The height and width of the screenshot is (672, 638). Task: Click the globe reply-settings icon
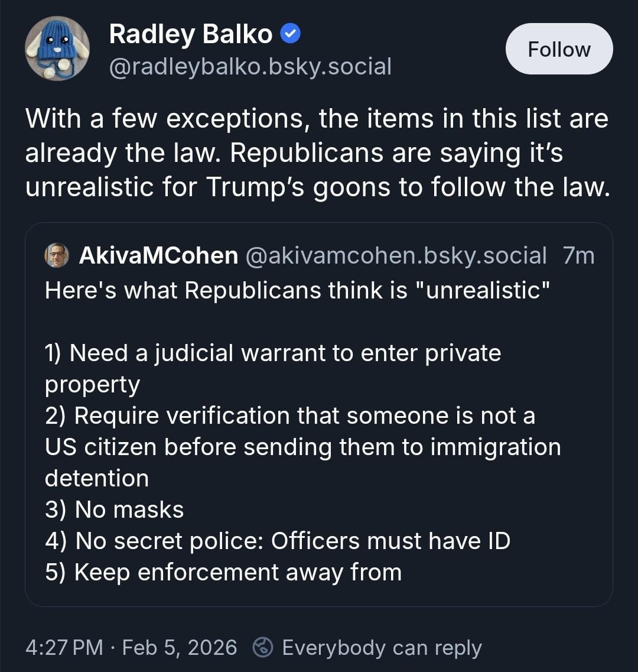[x=262, y=647]
